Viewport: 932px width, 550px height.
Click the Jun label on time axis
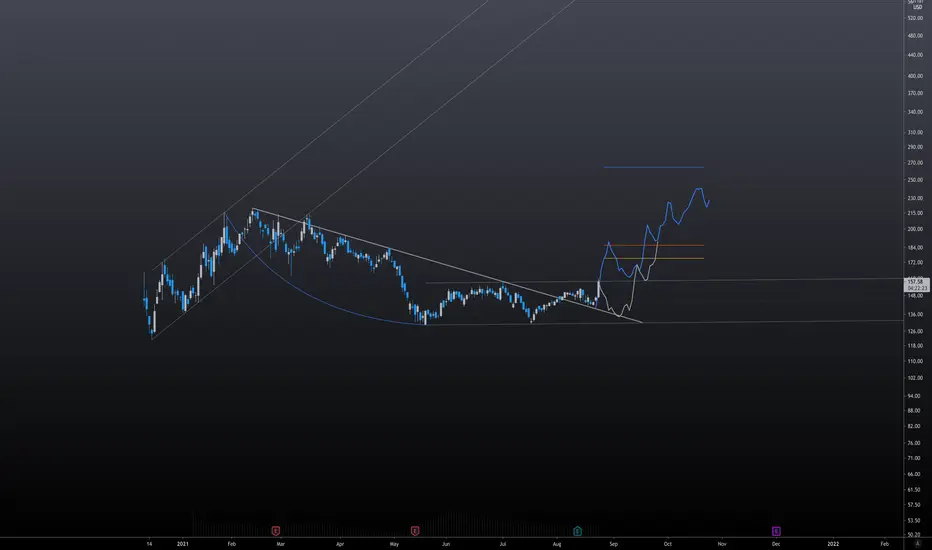[x=446, y=543]
